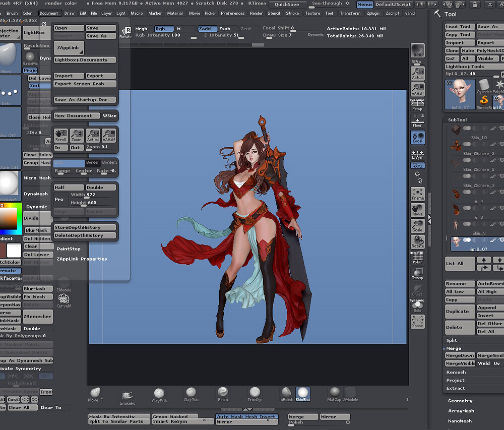504x430 pixels.
Task: Toggle the Floor grid
Action: [417, 121]
